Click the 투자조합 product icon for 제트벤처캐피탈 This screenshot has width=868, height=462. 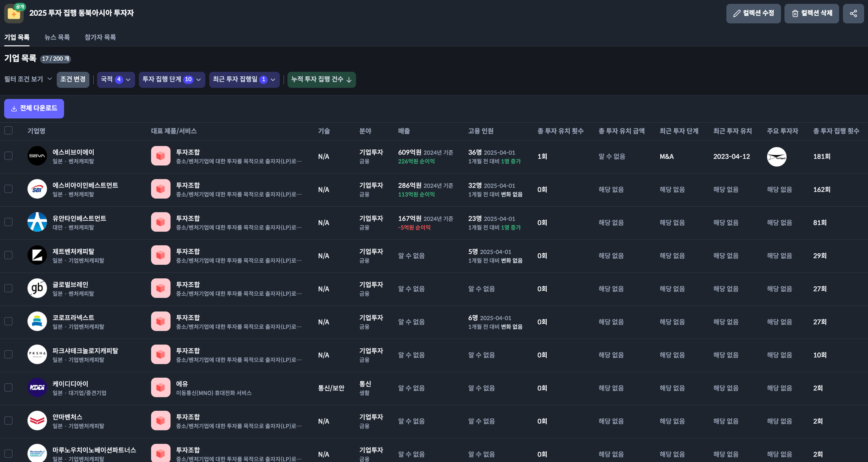(x=161, y=255)
